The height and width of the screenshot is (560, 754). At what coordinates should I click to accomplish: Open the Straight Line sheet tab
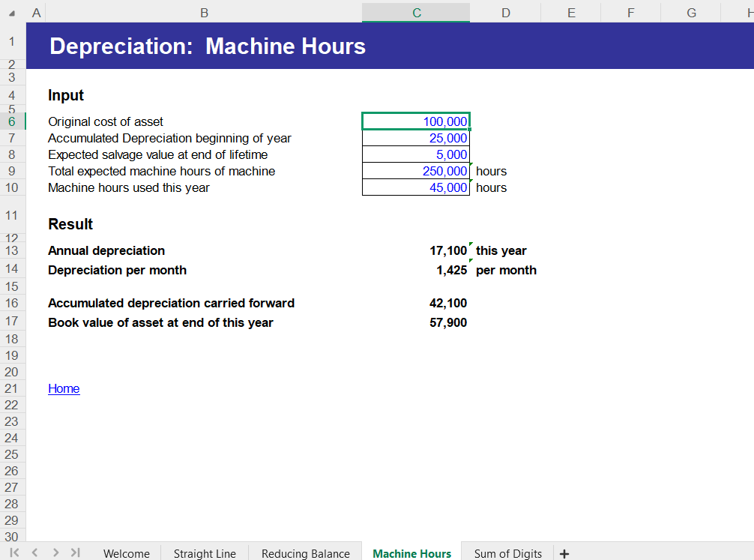point(204,553)
